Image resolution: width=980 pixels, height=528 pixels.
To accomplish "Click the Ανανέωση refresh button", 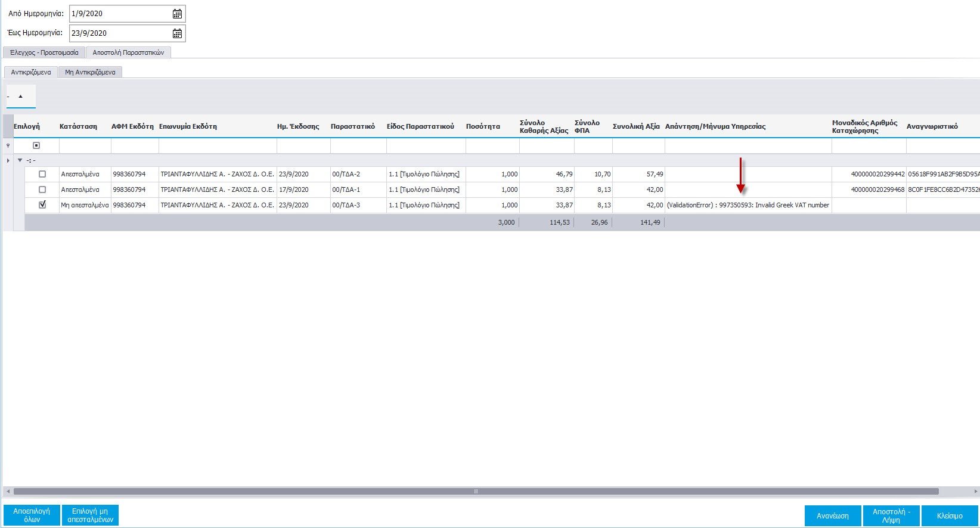I will pyautogui.click(x=832, y=515).
